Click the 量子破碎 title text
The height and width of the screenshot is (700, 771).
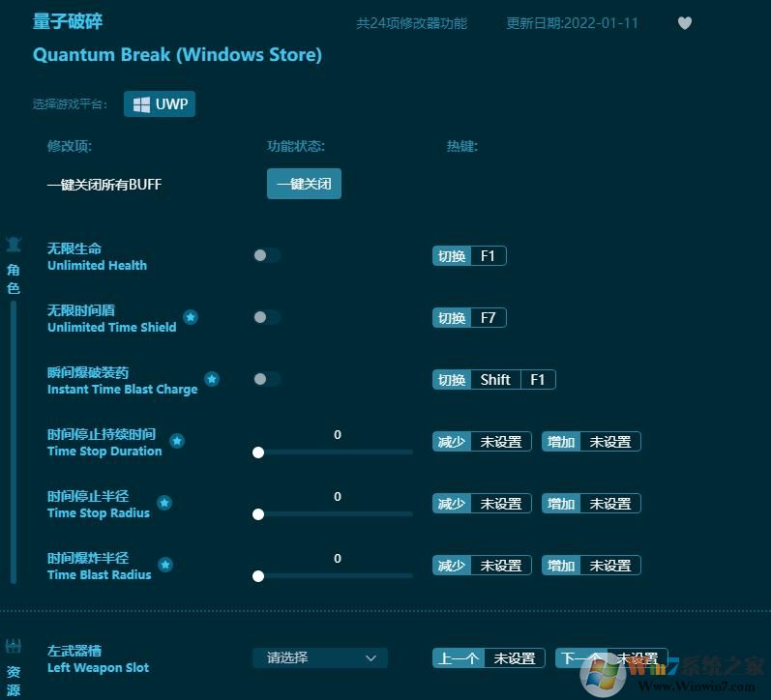[x=68, y=21]
